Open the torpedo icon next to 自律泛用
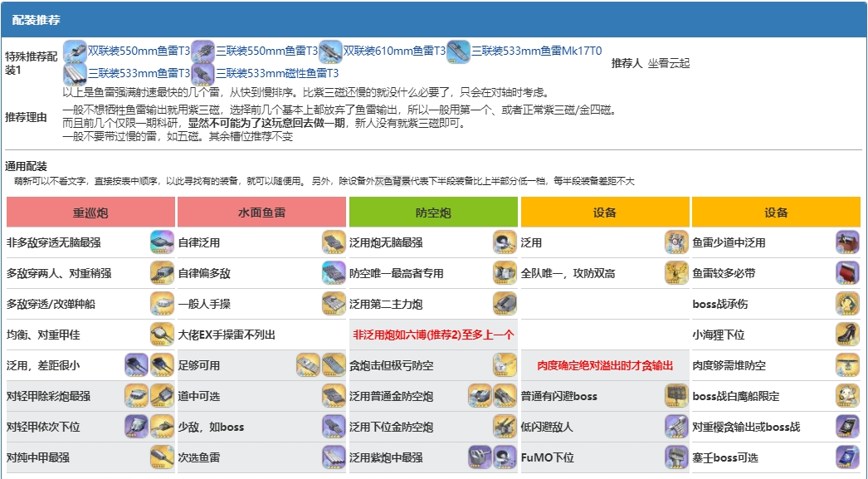Viewport: 868px width, 479px height. click(x=334, y=242)
